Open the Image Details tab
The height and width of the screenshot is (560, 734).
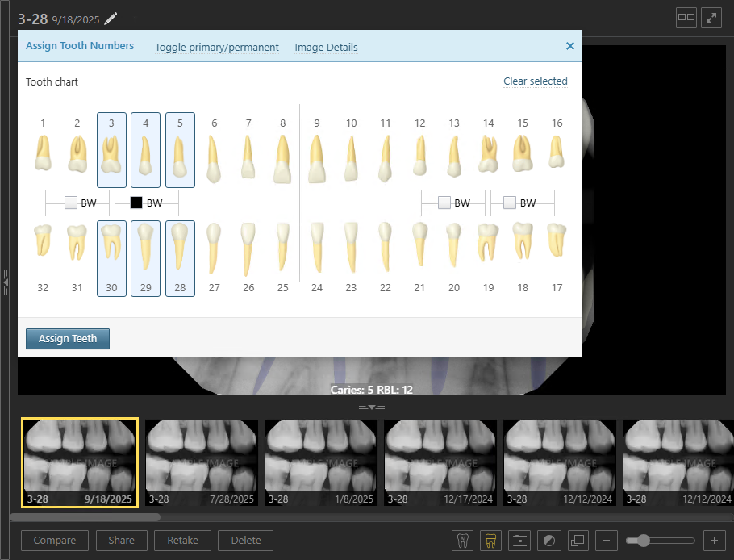click(326, 48)
